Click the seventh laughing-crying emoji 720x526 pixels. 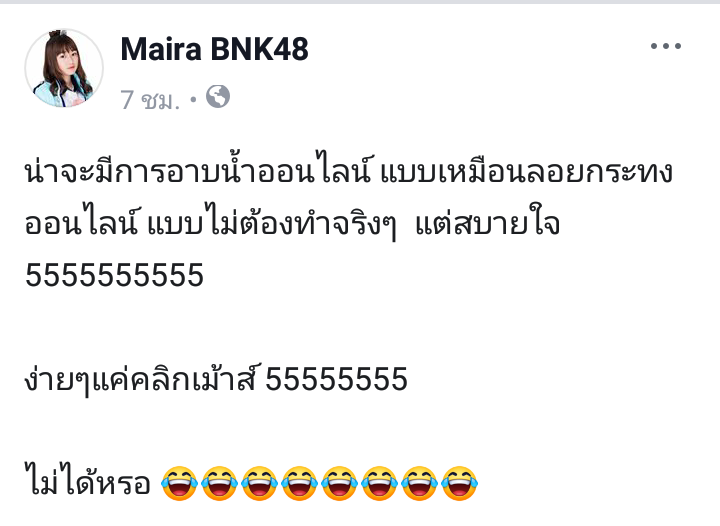pos(419,483)
